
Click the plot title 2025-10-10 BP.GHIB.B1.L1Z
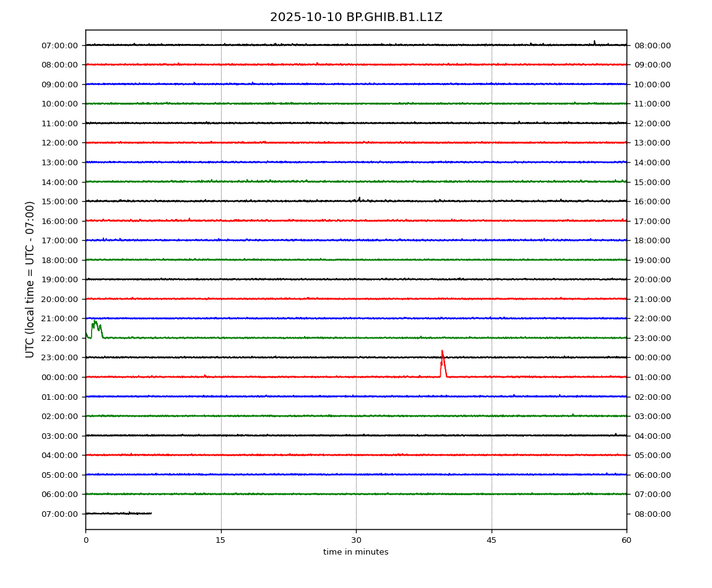[356, 17]
